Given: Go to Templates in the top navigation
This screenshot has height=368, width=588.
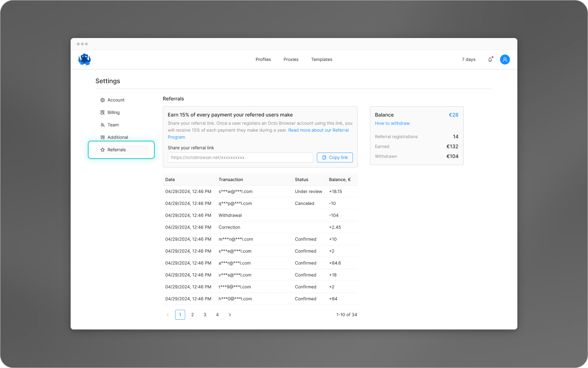Looking at the screenshot, I should click(321, 59).
